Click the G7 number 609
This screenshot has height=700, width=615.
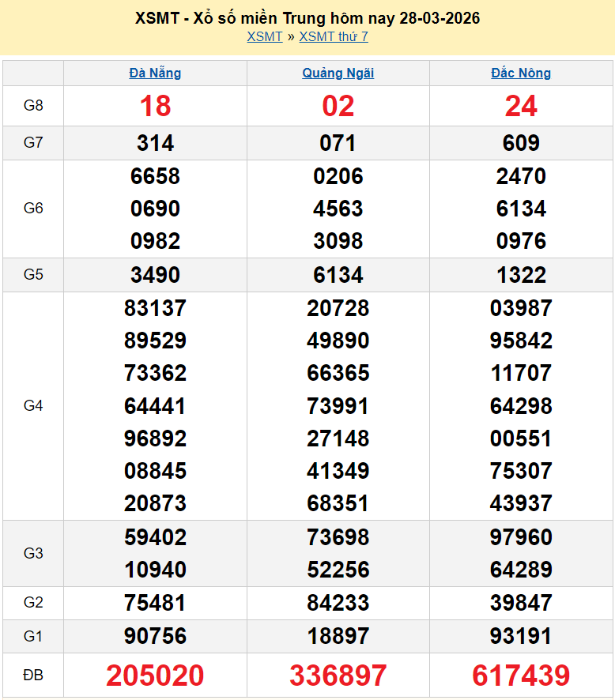[x=521, y=143]
